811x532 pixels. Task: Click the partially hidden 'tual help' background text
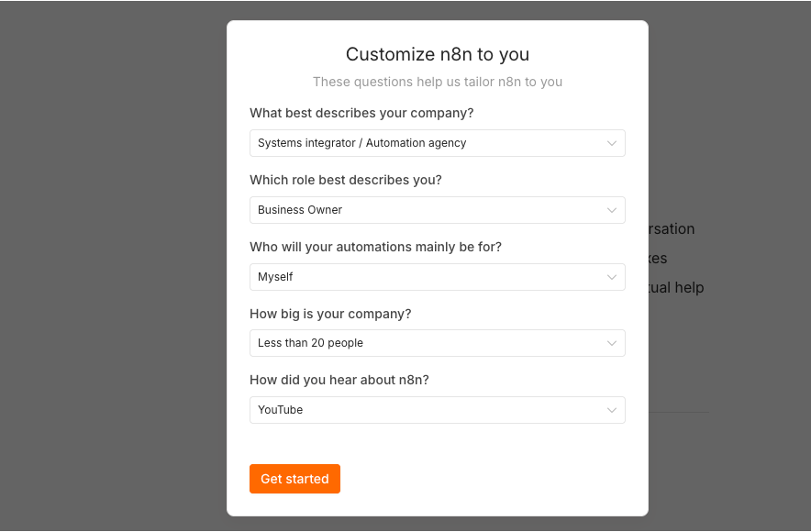pyautogui.click(x=676, y=287)
